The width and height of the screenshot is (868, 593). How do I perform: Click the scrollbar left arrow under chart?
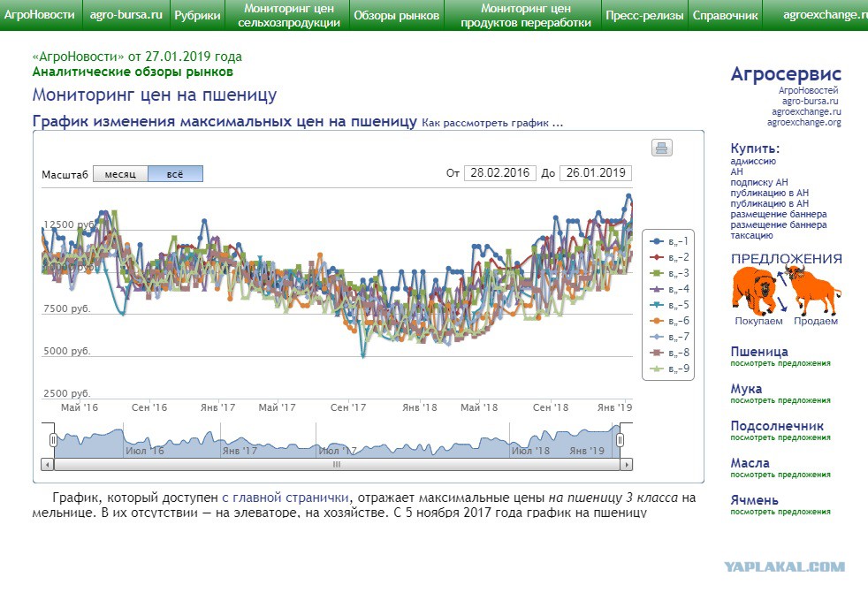coord(48,465)
